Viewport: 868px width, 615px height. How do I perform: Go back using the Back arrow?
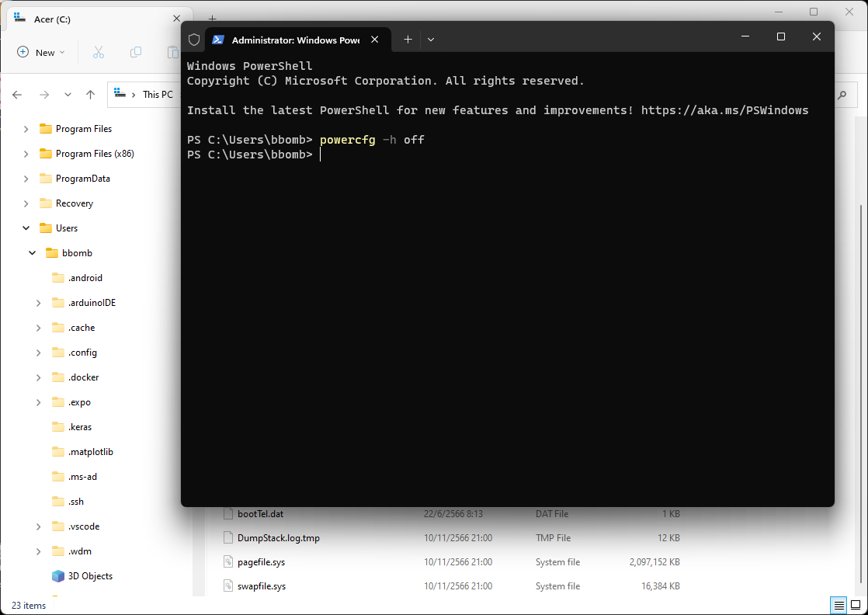click(17, 95)
